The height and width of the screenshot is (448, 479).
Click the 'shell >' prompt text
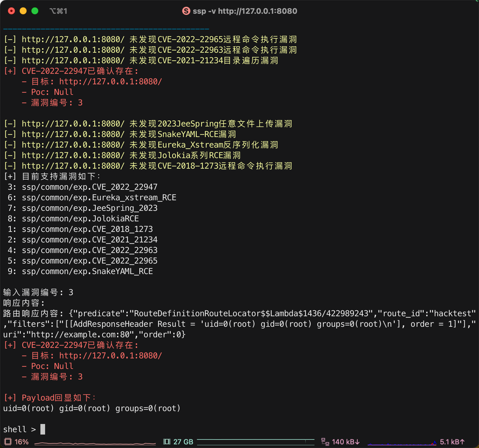pyautogui.click(x=20, y=429)
